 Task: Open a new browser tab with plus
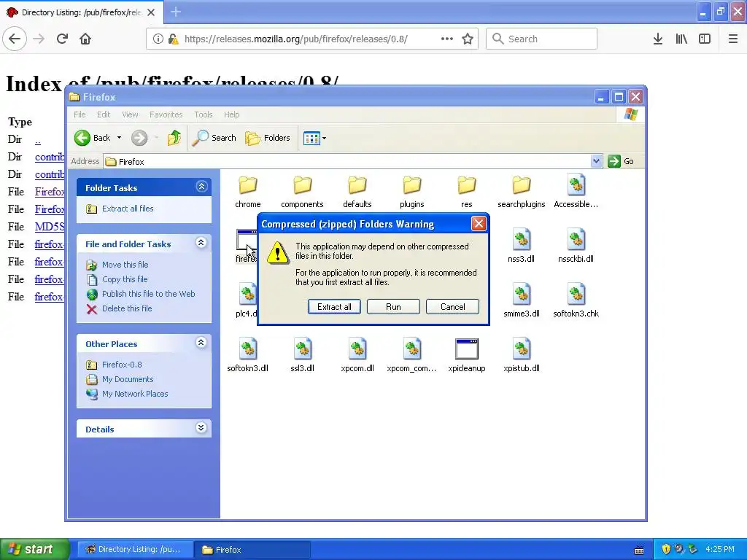click(x=176, y=12)
